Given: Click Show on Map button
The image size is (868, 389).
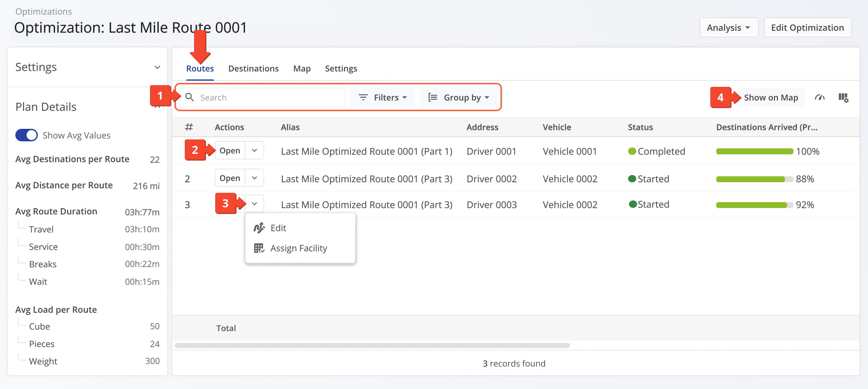Looking at the screenshot, I should [x=771, y=97].
